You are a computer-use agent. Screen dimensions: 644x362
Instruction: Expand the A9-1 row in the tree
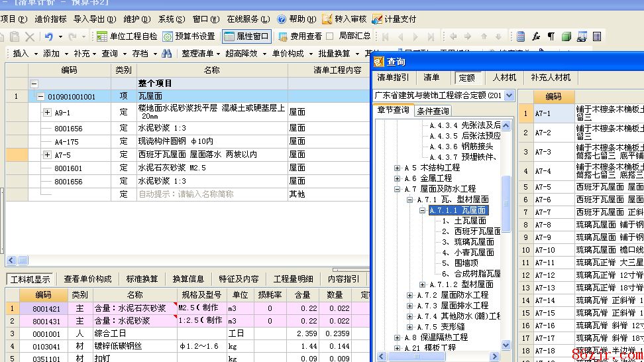tap(47, 113)
